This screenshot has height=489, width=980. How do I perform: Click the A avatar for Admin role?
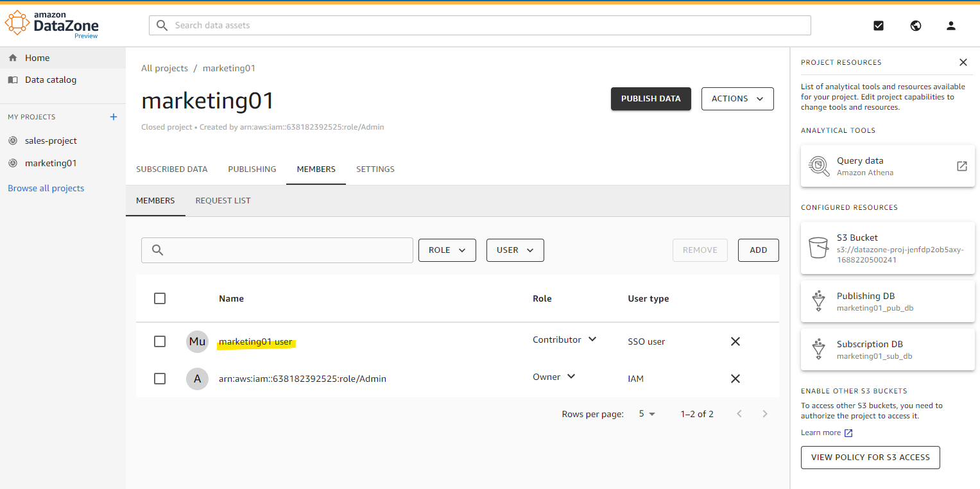[197, 379]
